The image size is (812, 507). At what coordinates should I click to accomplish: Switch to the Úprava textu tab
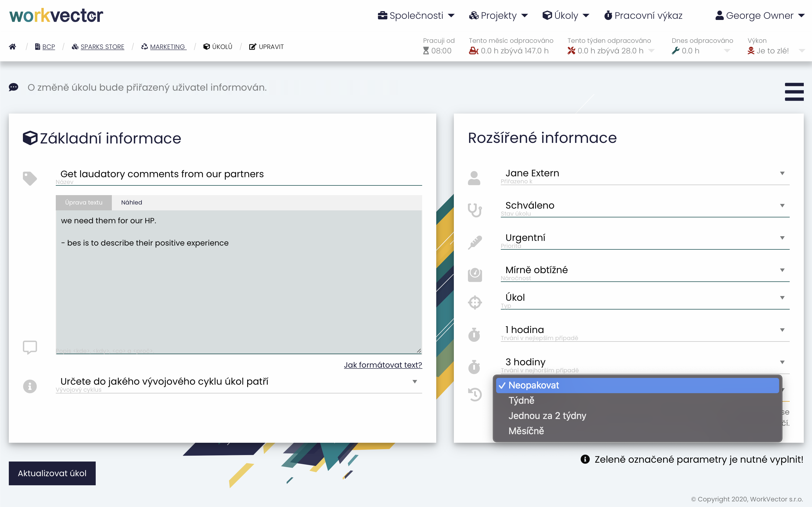click(83, 202)
